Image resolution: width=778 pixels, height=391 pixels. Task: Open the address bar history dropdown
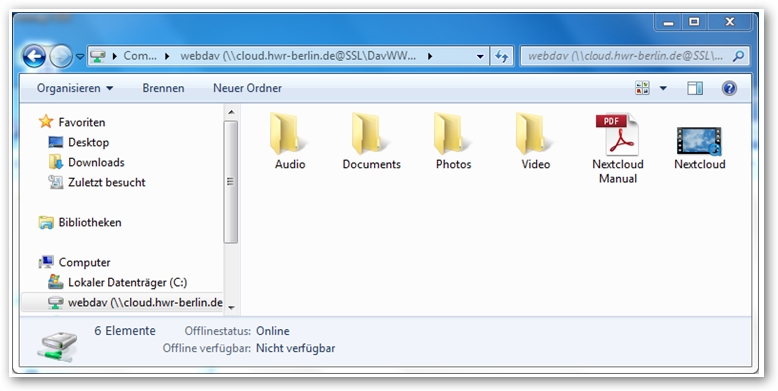tap(480, 57)
